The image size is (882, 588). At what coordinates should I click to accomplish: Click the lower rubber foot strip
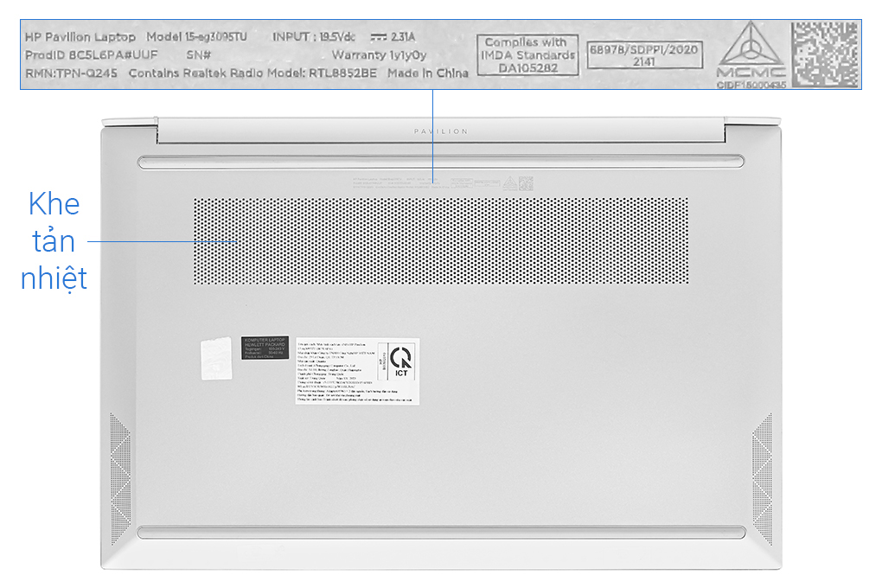442,533
